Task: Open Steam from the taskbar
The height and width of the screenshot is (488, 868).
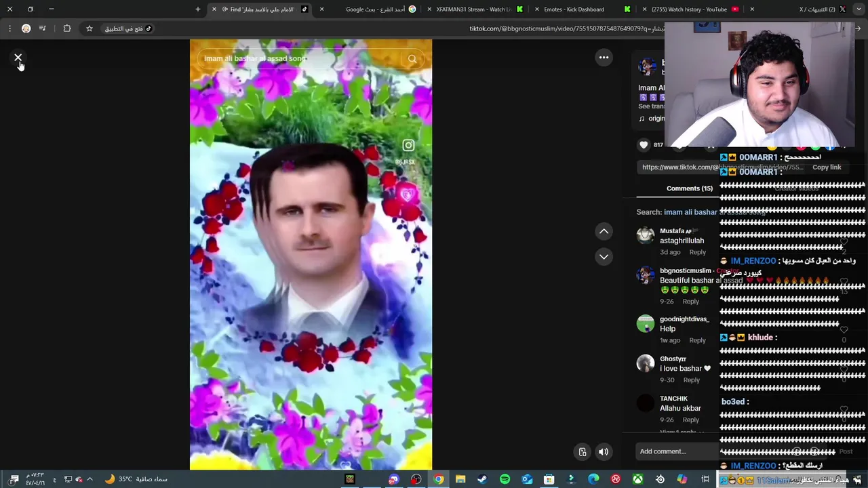Action: coord(482,479)
